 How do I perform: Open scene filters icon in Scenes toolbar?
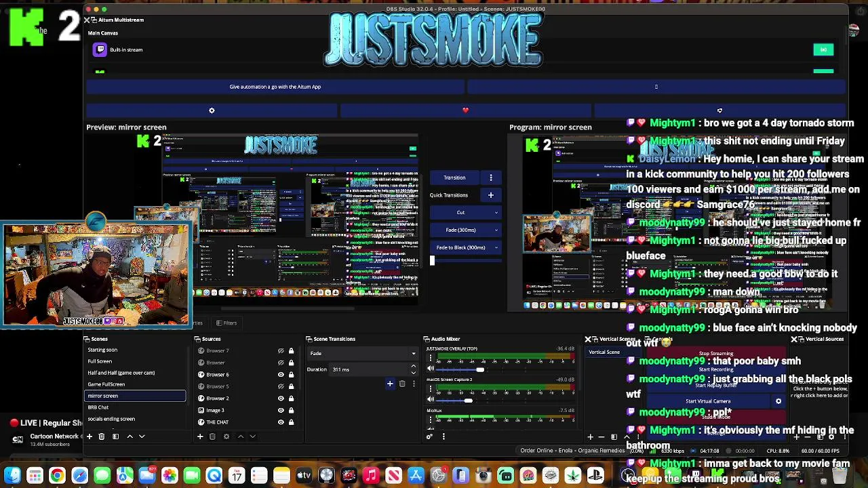[115, 436]
